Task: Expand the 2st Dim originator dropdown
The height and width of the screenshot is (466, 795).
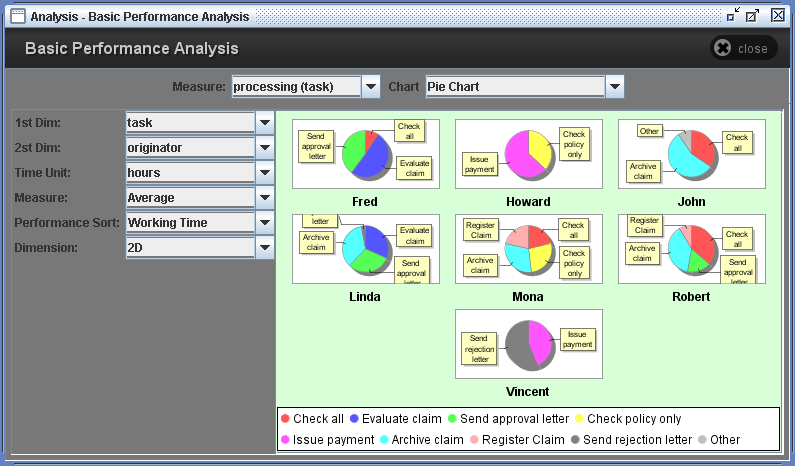Action: [265, 147]
